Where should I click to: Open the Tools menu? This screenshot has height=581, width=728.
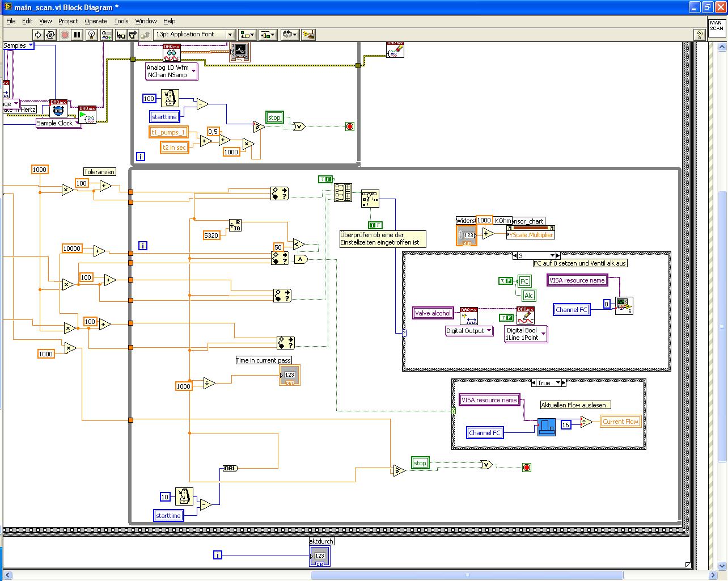(x=121, y=21)
